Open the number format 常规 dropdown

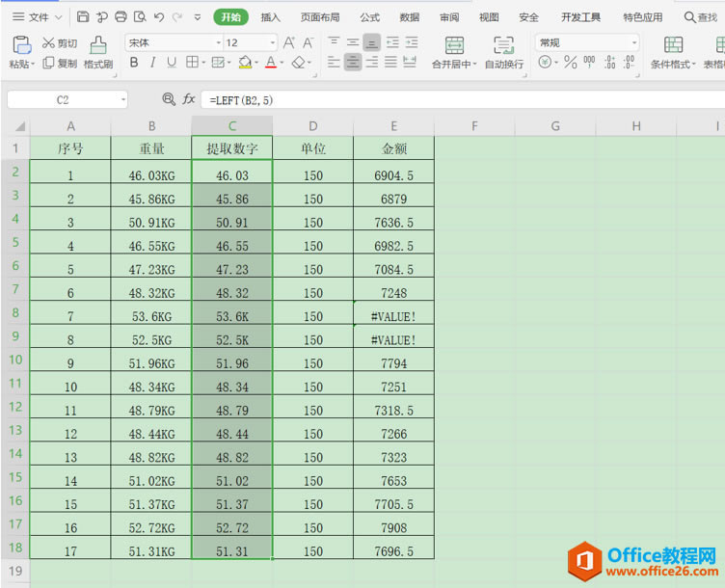click(634, 43)
